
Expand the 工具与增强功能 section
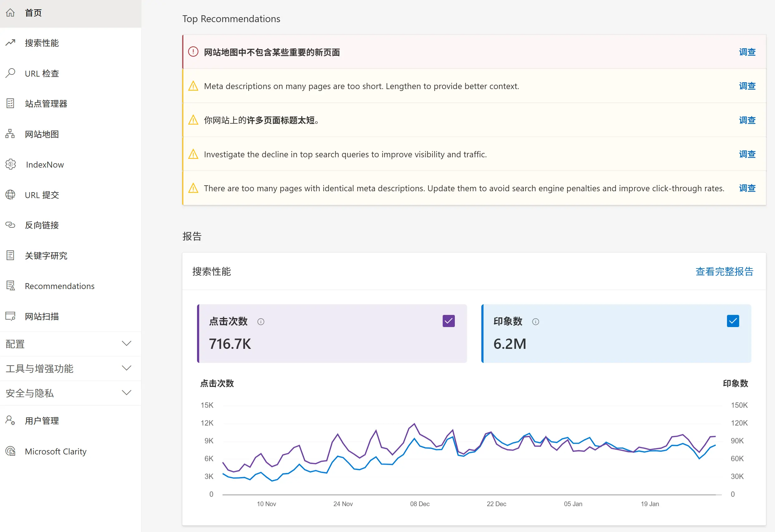point(126,368)
